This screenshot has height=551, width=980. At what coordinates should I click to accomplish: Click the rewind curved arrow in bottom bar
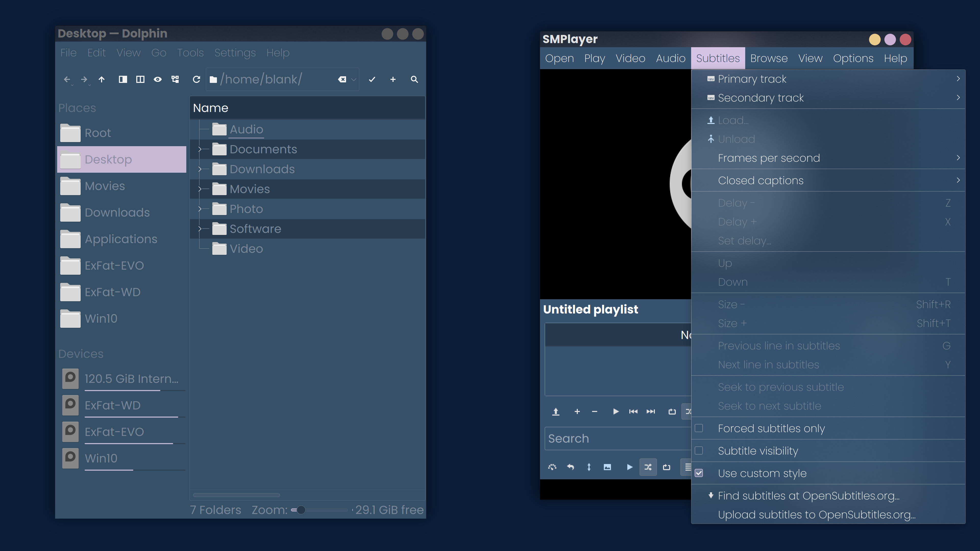(571, 467)
